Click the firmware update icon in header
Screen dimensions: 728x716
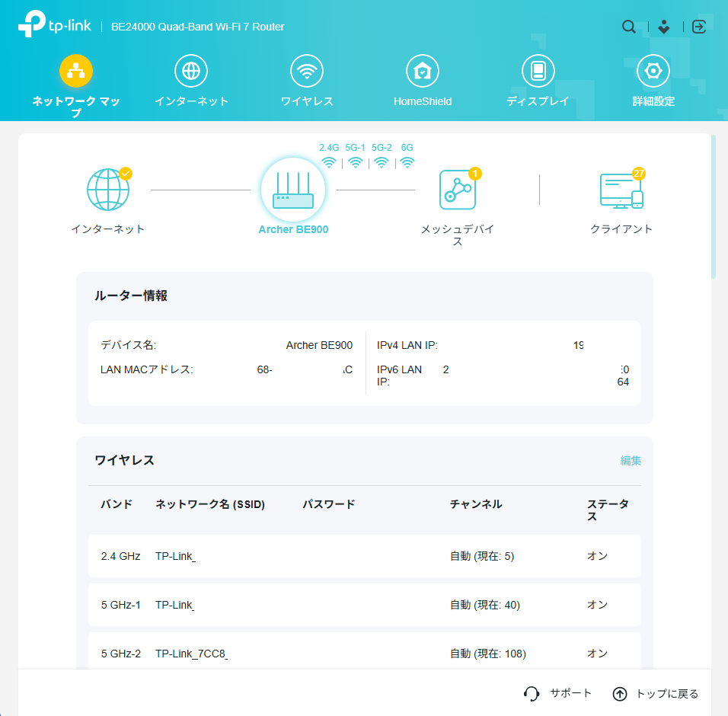(x=664, y=27)
